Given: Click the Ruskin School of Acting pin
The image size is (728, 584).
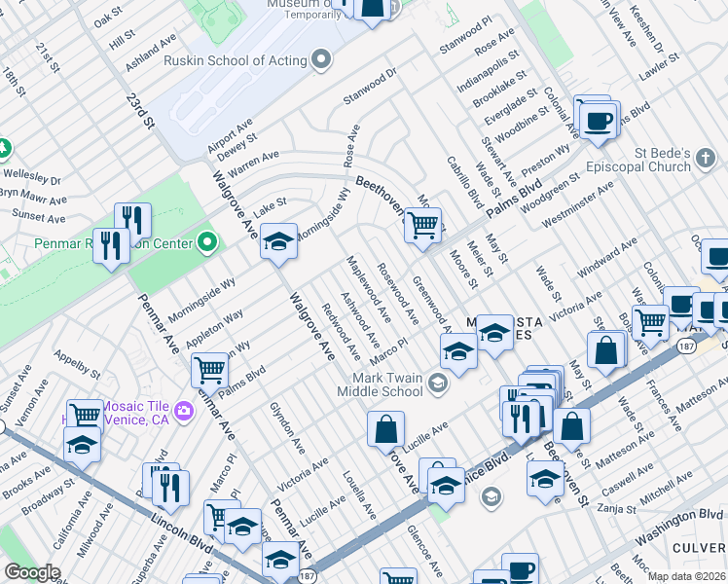Looking at the screenshot, I should (x=321, y=60).
